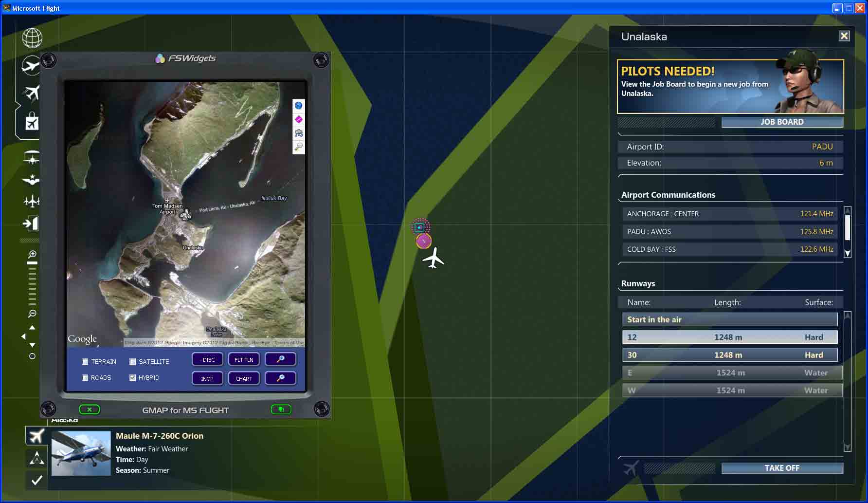Click the Maule aircraft thumbnail
The height and width of the screenshot is (503, 868).
tap(81, 453)
